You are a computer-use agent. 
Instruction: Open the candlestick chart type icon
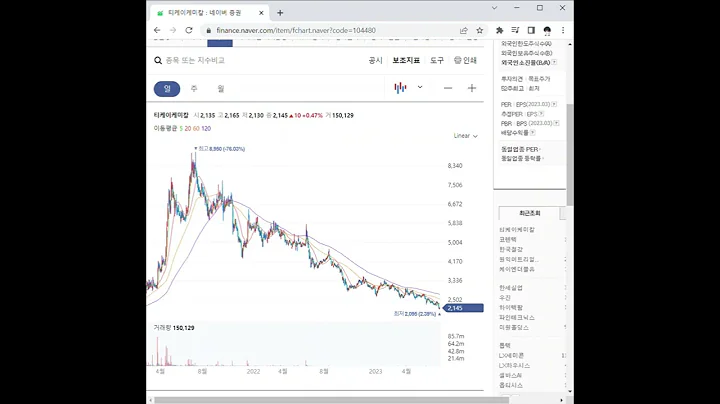400,88
